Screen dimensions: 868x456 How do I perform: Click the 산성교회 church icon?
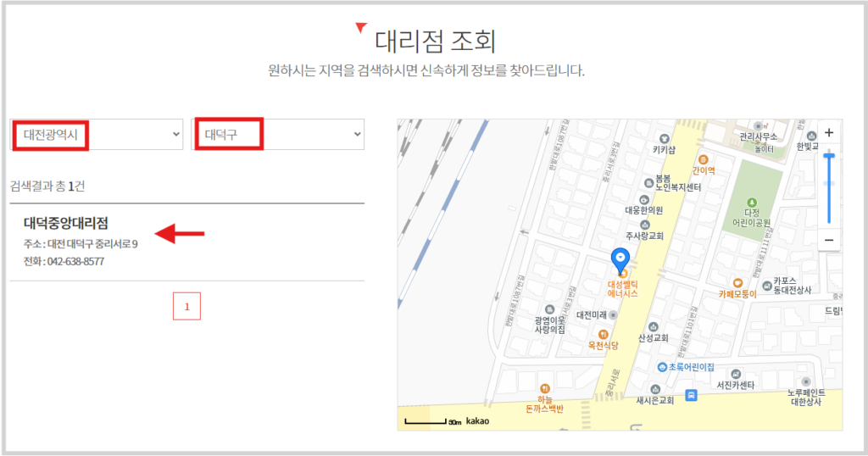pos(654,327)
